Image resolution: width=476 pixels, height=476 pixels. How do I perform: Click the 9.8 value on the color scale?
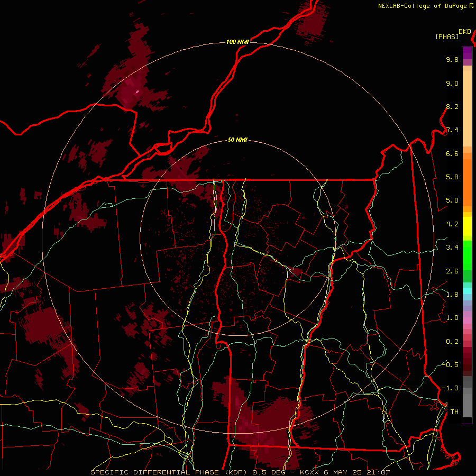click(x=452, y=59)
